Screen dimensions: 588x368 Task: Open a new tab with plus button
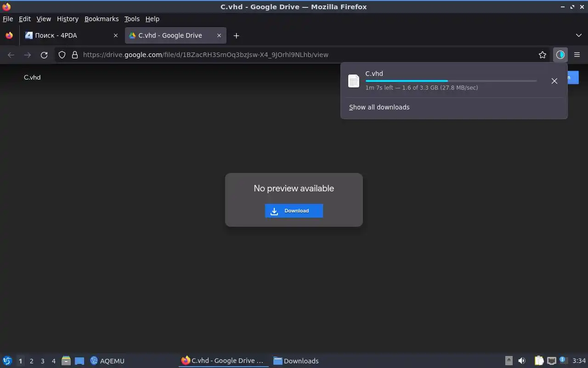coord(236,35)
